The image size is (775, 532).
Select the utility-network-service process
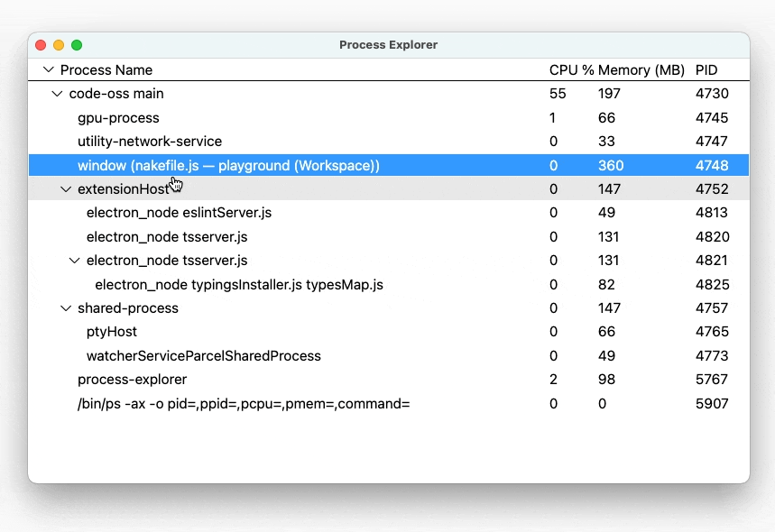[x=150, y=141]
